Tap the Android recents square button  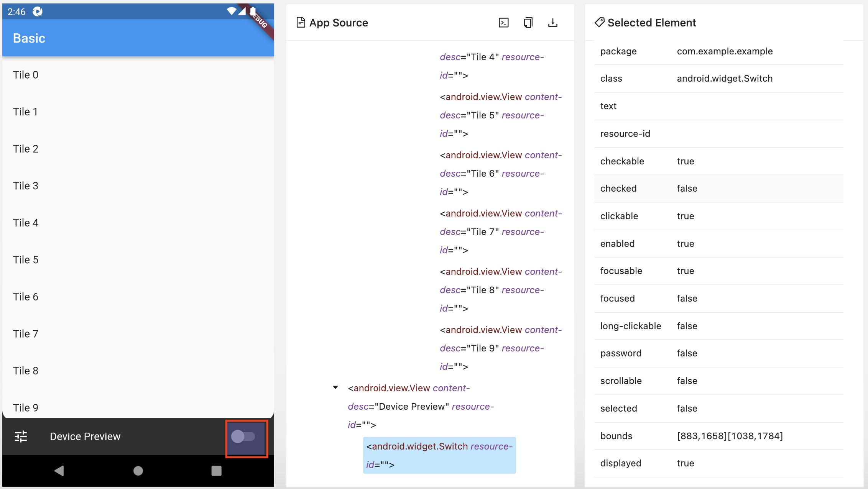[x=216, y=471]
